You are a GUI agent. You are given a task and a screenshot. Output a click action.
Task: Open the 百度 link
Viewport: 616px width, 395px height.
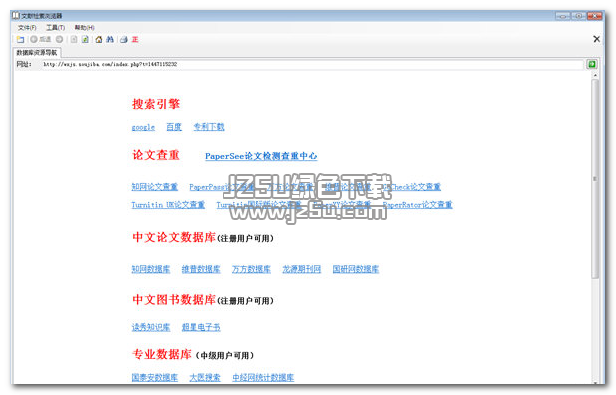coord(174,127)
